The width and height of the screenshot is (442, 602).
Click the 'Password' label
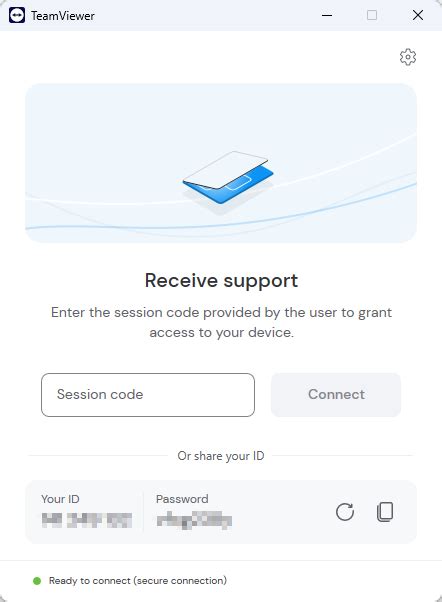[182, 499]
